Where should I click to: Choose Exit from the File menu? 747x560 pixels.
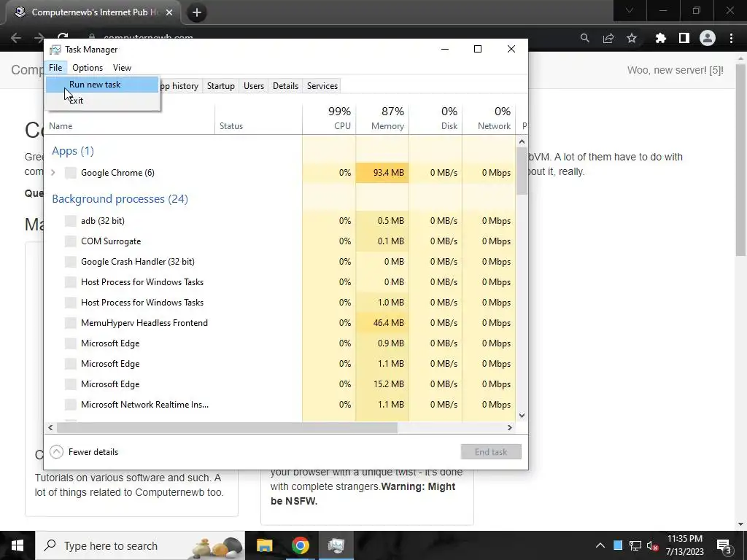[102, 101]
